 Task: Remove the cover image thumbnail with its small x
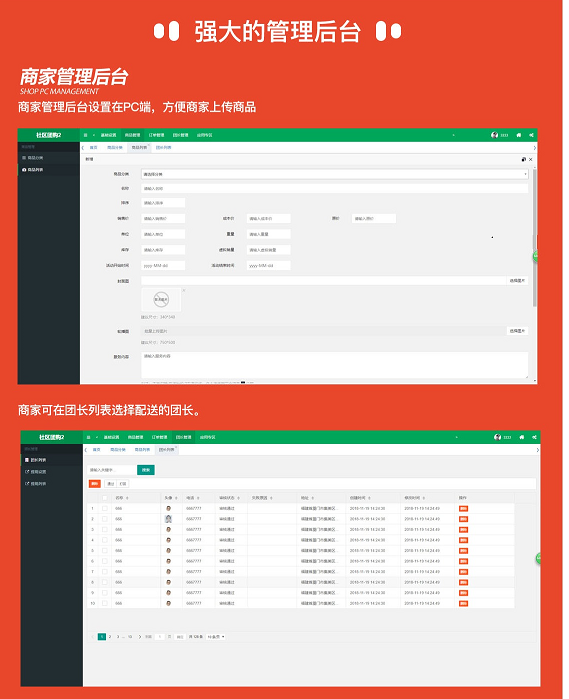click(x=184, y=290)
